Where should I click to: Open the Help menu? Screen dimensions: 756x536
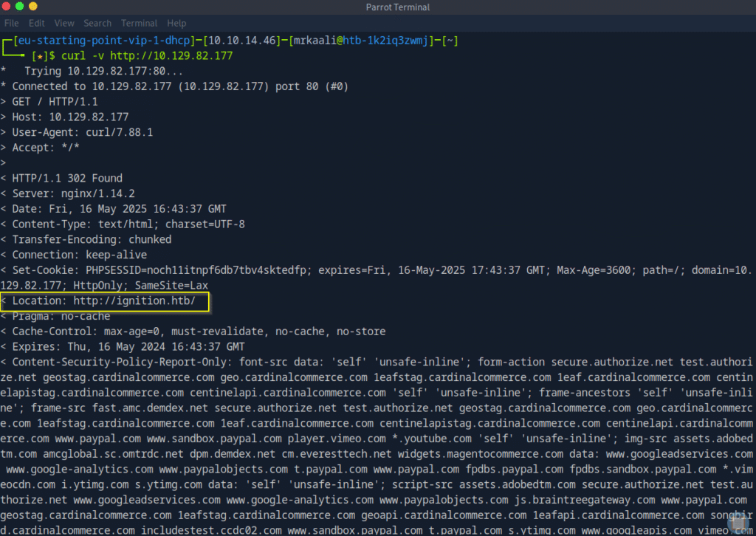click(176, 24)
